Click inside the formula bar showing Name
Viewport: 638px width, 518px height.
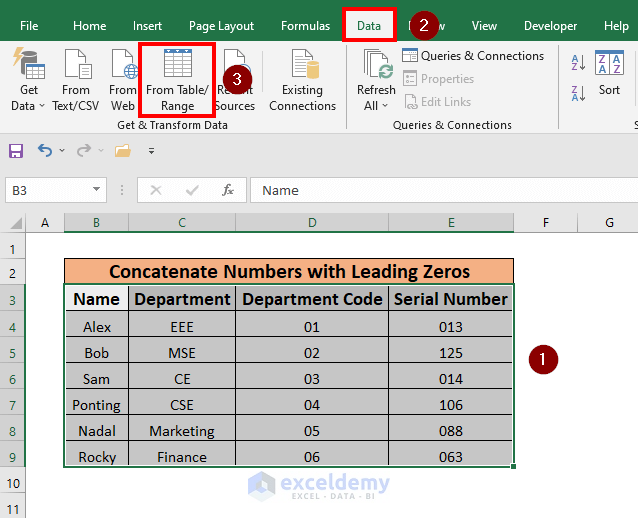[x=440, y=190]
